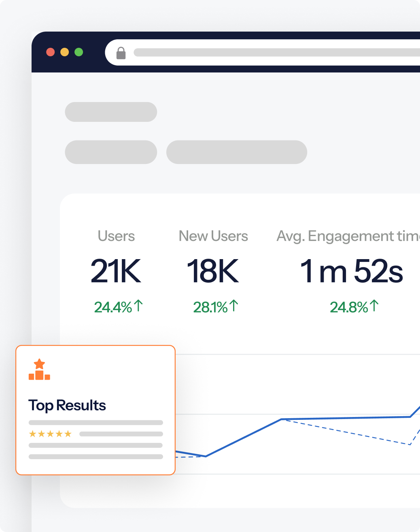
Task: Click the top gray placeholder title pill
Action: tap(111, 112)
